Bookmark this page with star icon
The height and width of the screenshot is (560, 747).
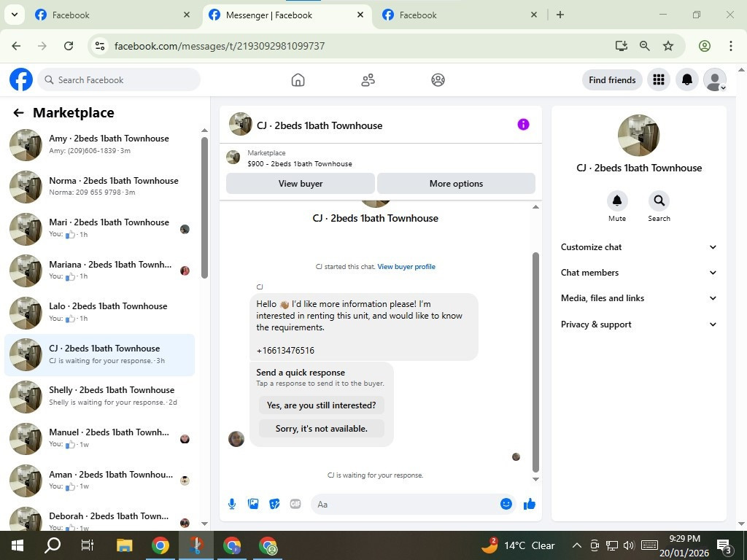(668, 46)
